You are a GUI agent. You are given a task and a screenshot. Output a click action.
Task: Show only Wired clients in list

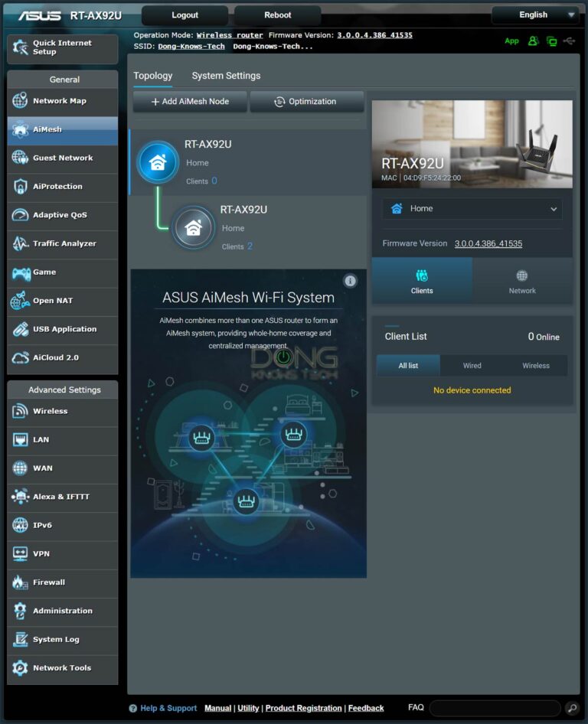point(472,366)
